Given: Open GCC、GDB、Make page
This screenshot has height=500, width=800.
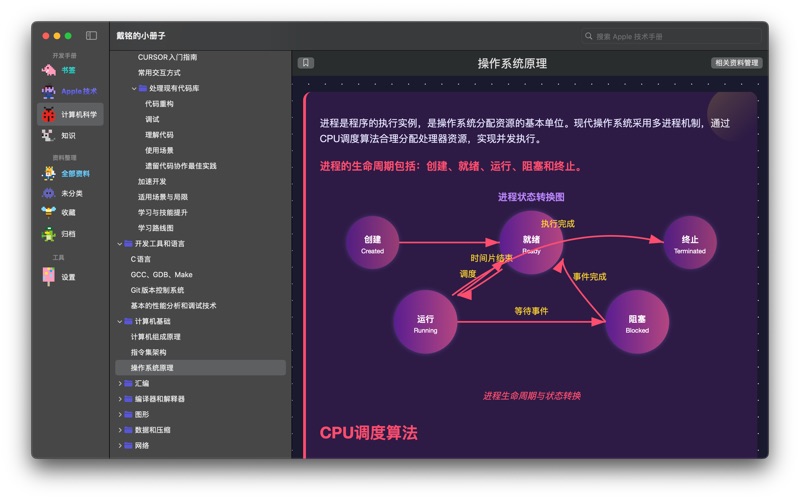Looking at the screenshot, I should 161,274.
